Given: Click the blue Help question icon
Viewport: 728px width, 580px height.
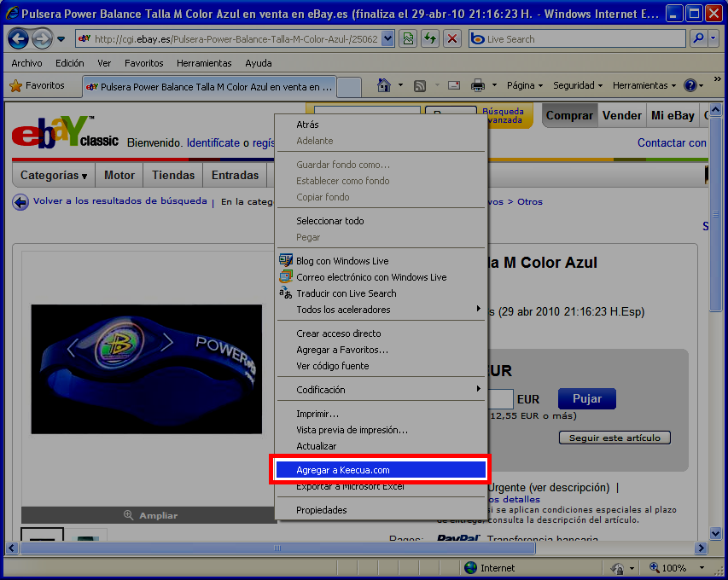Looking at the screenshot, I should pyautogui.click(x=690, y=85).
